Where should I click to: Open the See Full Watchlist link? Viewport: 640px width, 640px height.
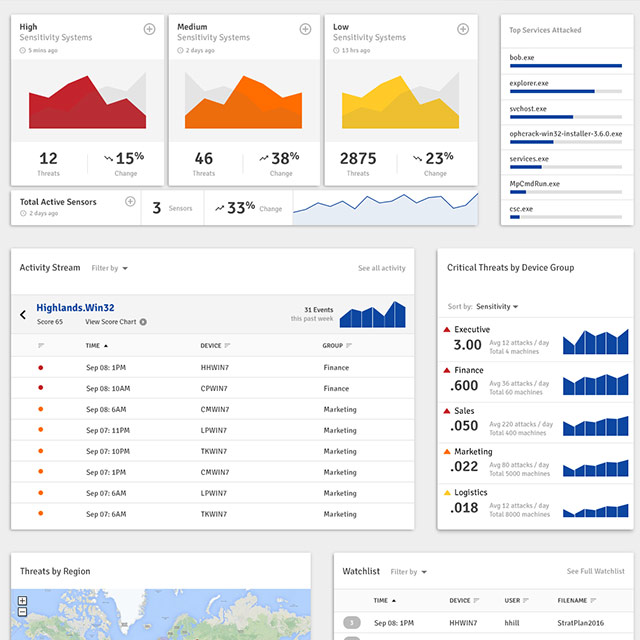coord(595,572)
